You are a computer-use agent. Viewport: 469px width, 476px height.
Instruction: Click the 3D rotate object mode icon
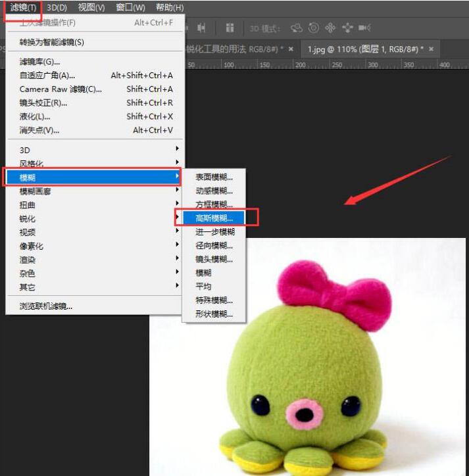[x=297, y=28]
